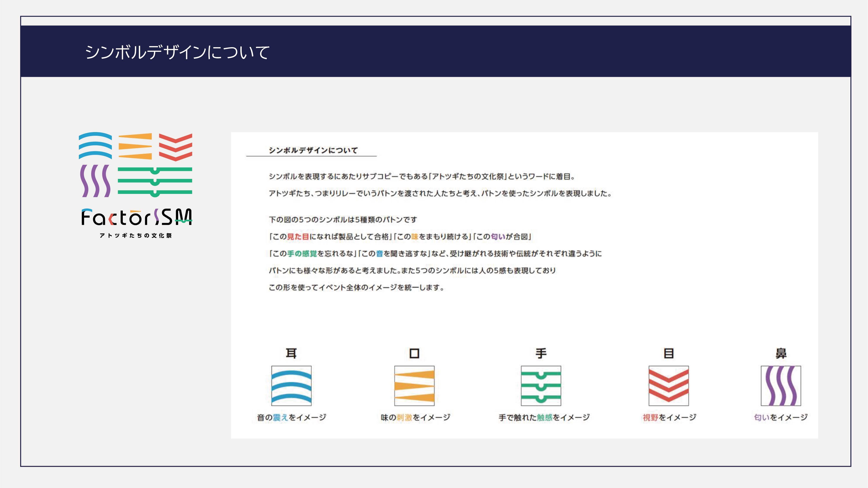The image size is (868, 488).
Task: Click the 耳 kanji label
Action: (x=291, y=353)
